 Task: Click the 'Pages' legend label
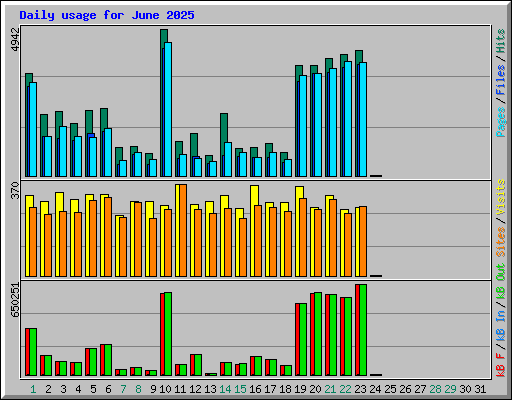[x=501, y=122]
